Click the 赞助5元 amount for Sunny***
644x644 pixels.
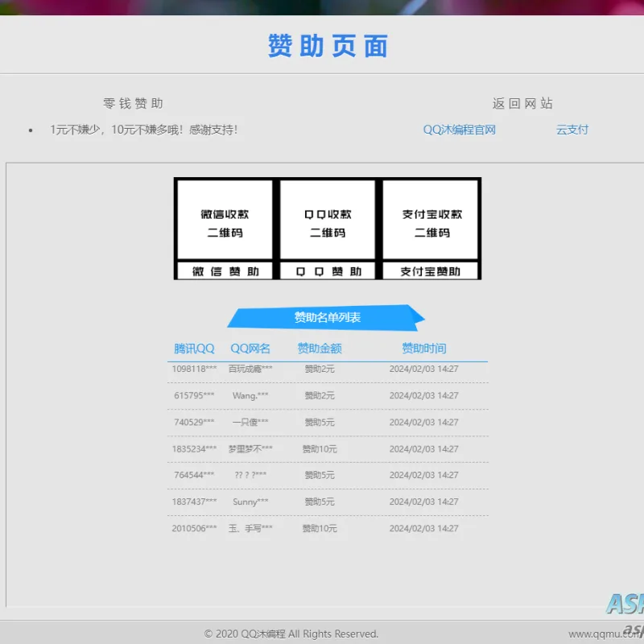[x=320, y=502]
